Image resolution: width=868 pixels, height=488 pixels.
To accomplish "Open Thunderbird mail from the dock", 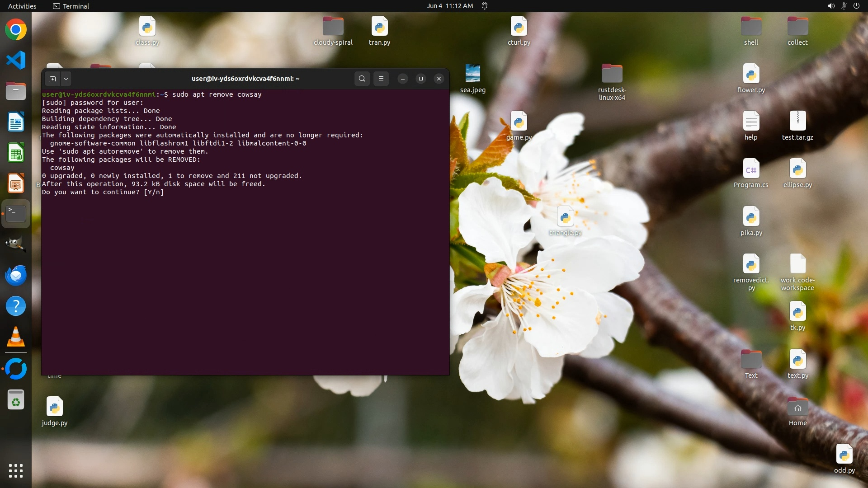I will point(16,275).
